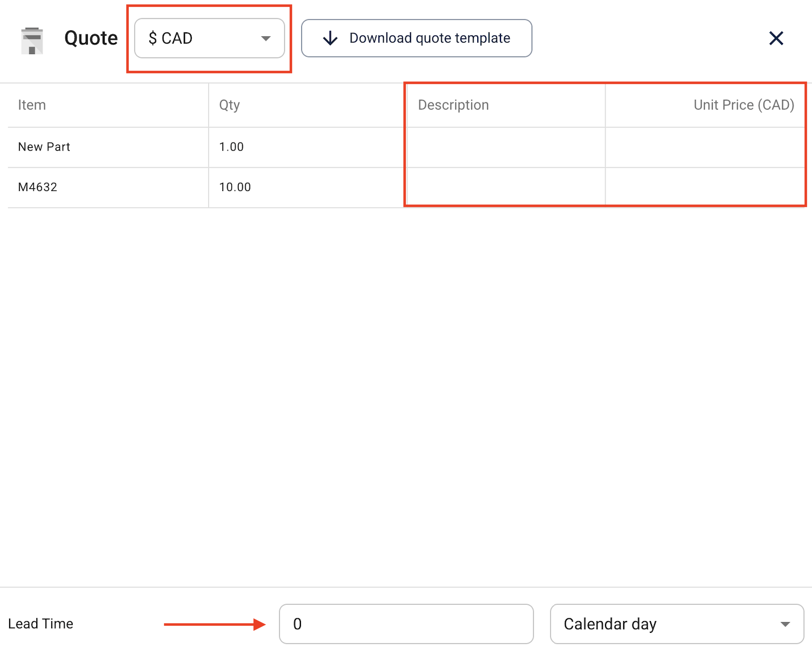Screen dimensions: 812x655
Task: Select the Description cell for New Part
Action: (x=505, y=147)
